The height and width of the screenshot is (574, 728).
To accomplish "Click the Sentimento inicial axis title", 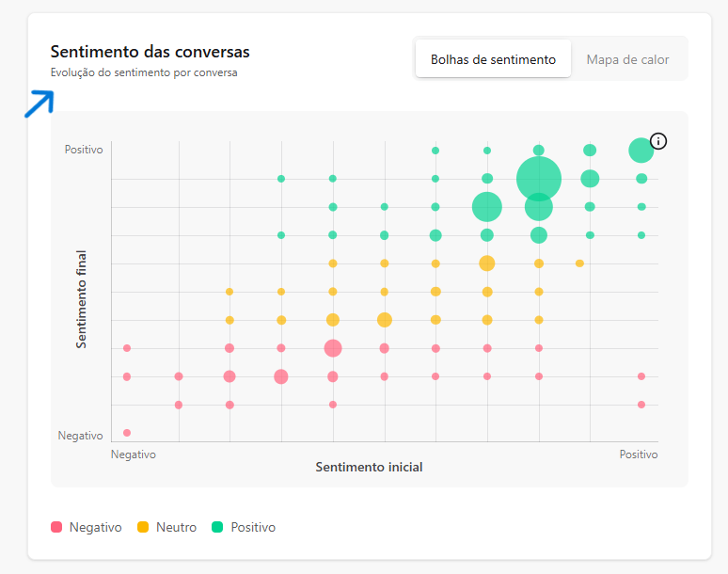I will [369, 467].
